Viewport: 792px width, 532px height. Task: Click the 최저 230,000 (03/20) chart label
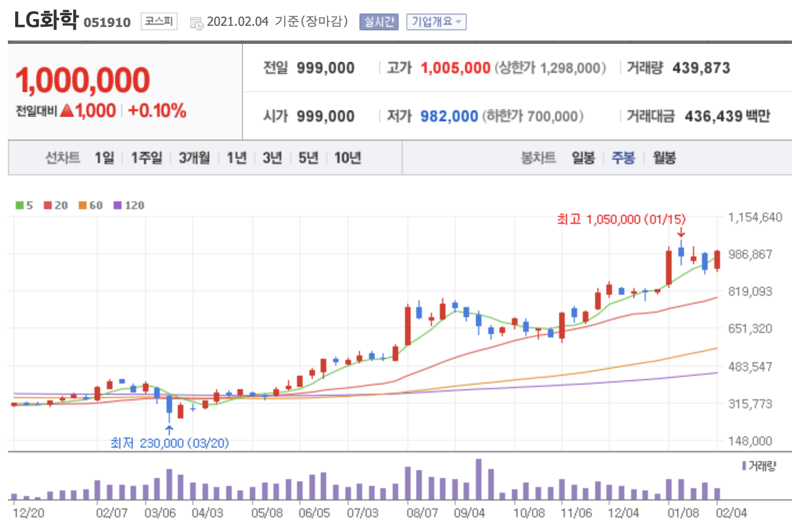pyautogui.click(x=170, y=443)
